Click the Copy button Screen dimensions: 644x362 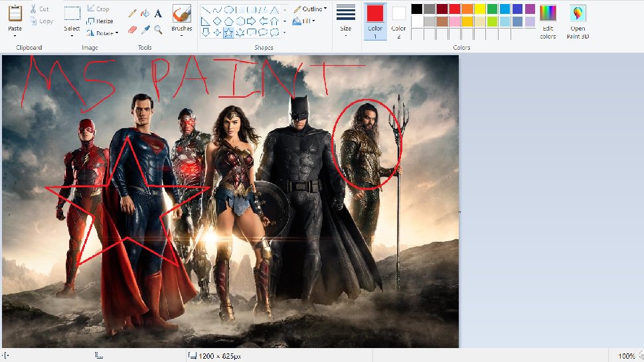[41, 21]
